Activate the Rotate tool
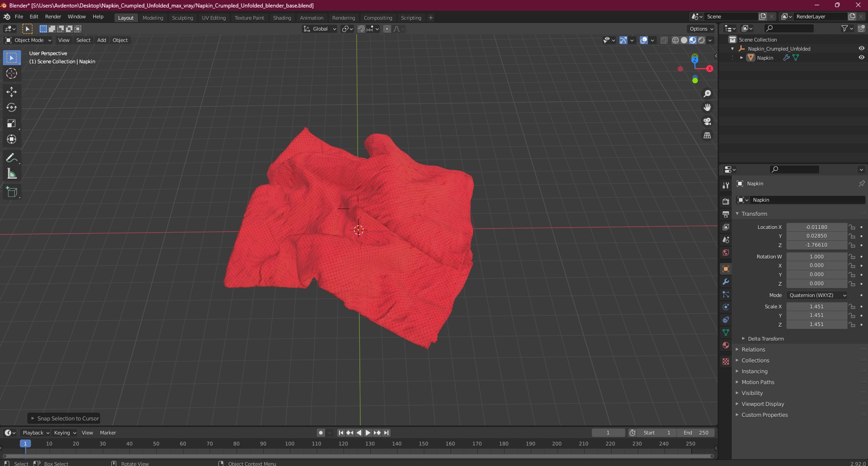Image resolution: width=868 pixels, height=466 pixels. tap(12, 108)
